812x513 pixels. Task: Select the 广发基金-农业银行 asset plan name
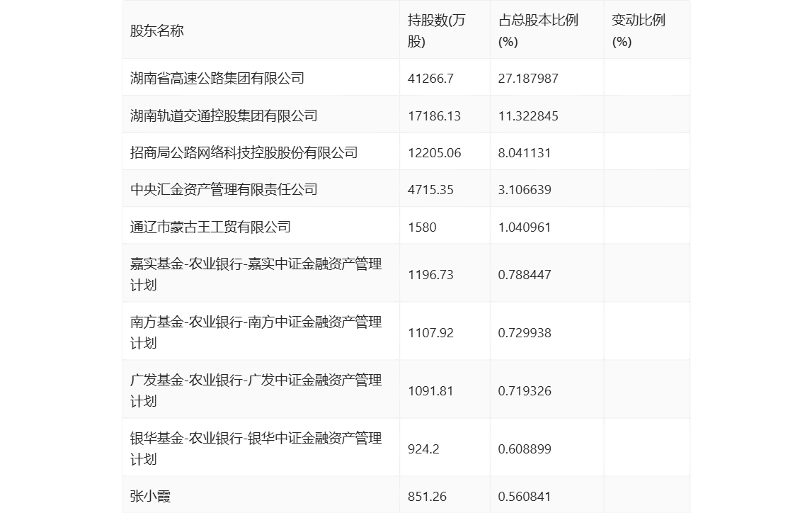click(x=256, y=390)
